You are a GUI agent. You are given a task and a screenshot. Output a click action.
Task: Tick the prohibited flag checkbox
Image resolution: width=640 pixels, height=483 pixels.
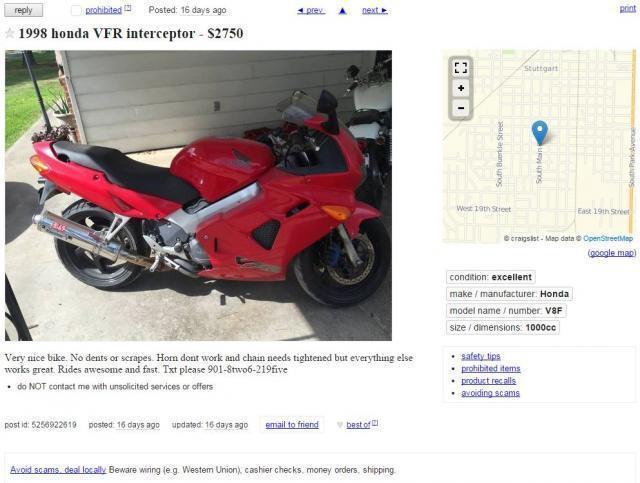(x=76, y=10)
